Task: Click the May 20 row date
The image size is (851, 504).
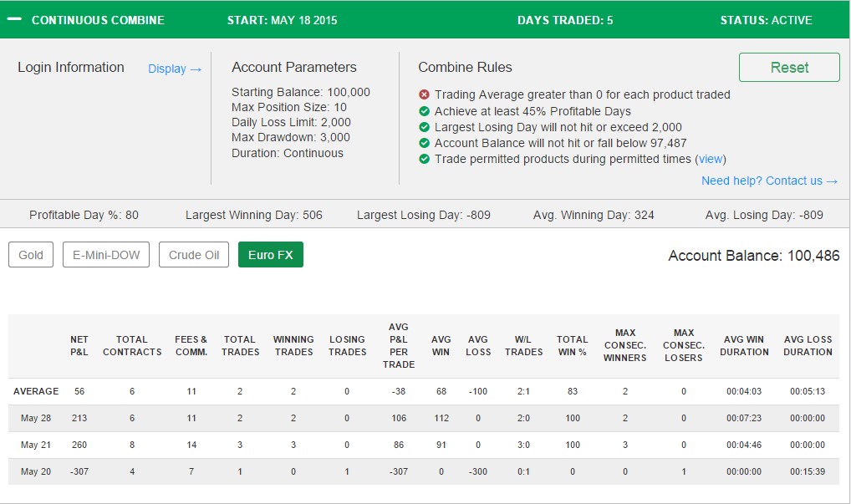Action: [36, 471]
